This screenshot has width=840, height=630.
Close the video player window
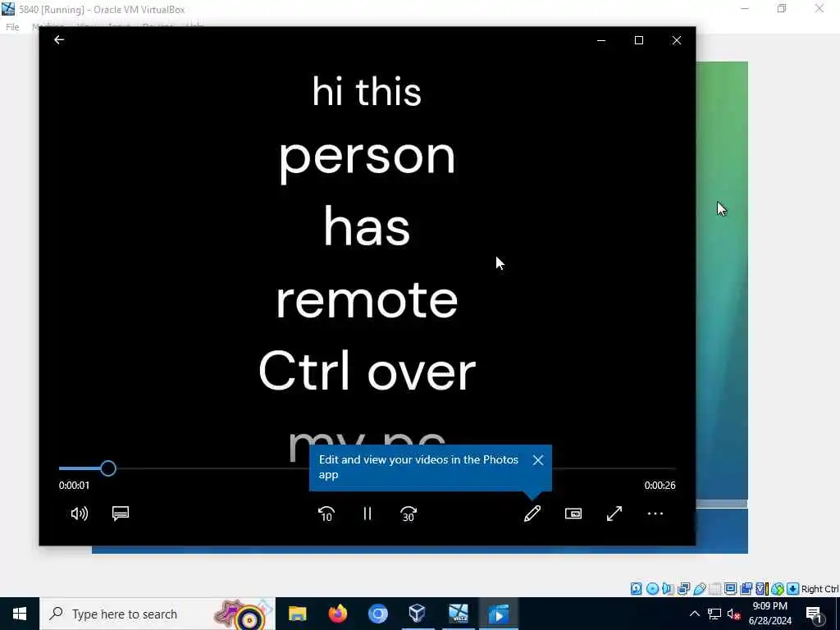click(677, 40)
